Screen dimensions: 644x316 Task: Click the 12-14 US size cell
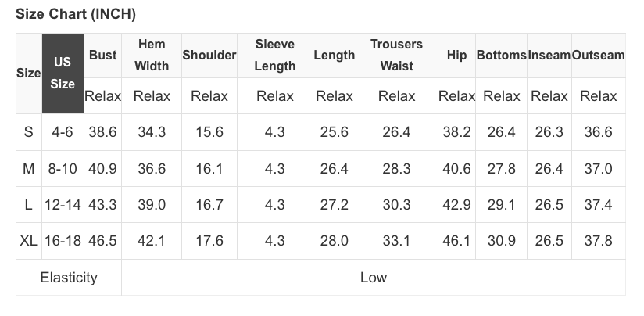point(63,205)
